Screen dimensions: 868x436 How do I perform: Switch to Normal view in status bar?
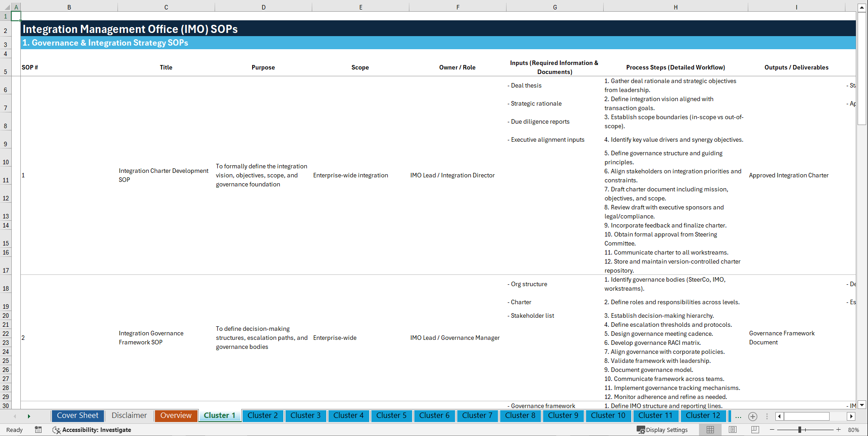click(710, 430)
